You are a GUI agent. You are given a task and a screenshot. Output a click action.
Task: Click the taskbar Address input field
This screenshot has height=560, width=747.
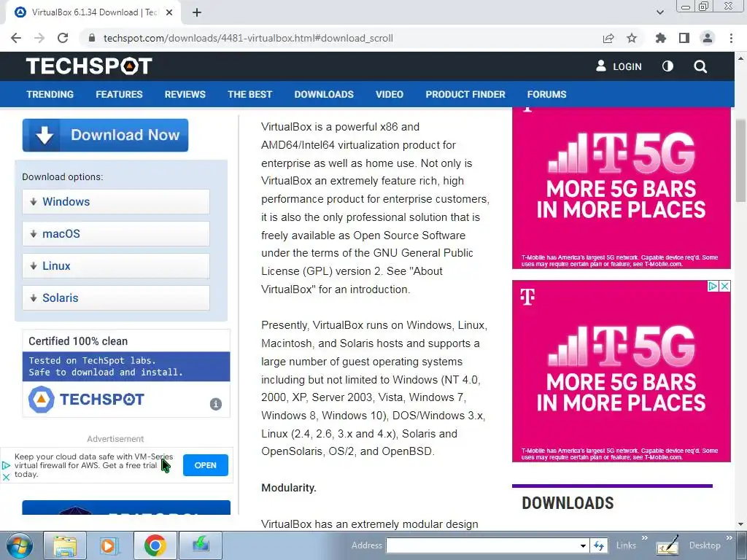(x=482, y=545)
